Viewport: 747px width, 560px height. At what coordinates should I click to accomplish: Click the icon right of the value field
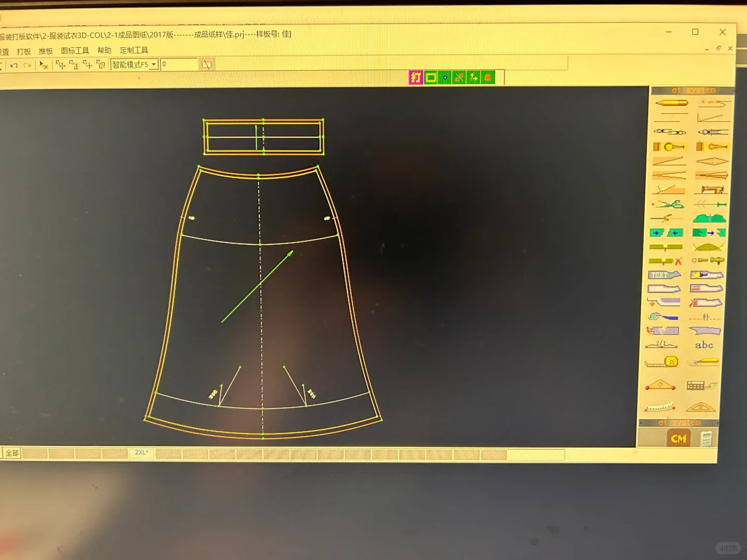tap(207, 64)
